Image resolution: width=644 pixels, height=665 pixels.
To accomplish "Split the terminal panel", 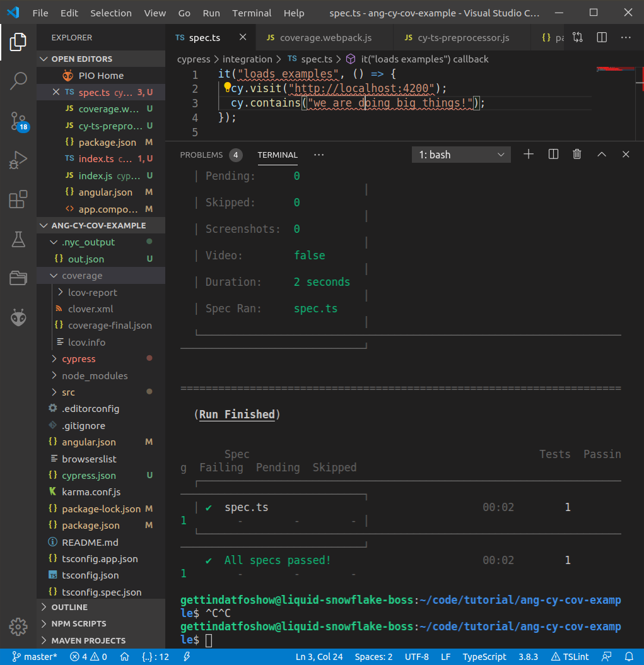I will point(553,155).
